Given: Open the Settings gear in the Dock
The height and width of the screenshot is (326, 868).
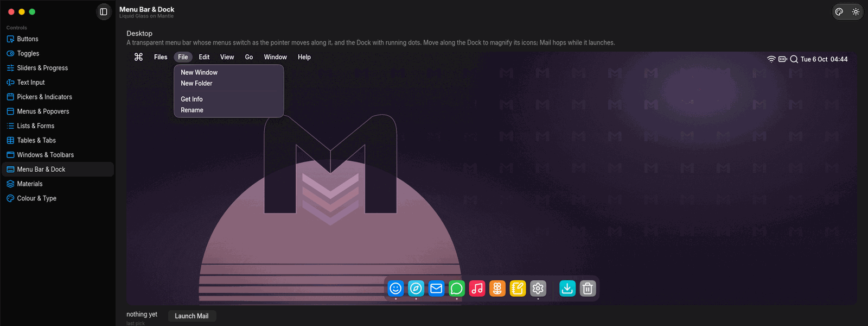Looking at the screenshot, I should 538,289.
